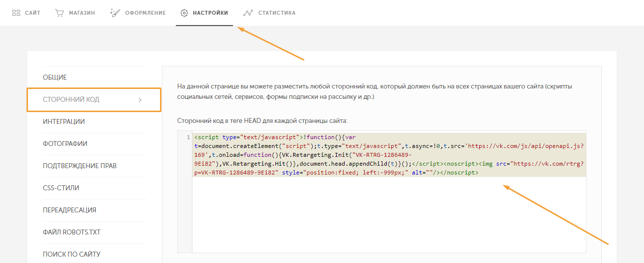Click the paintbrush icon beside ОФОРМЛЕНИЕ

[x=115, y=13]
